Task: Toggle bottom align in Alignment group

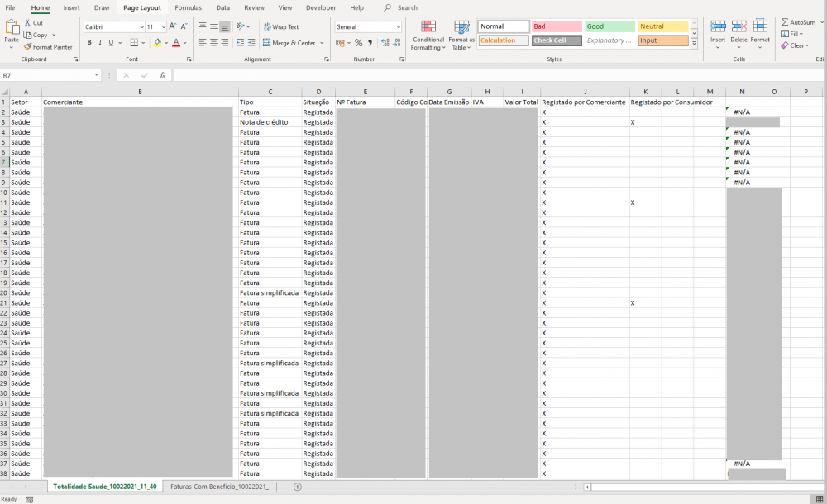Action: click(225, 26)
